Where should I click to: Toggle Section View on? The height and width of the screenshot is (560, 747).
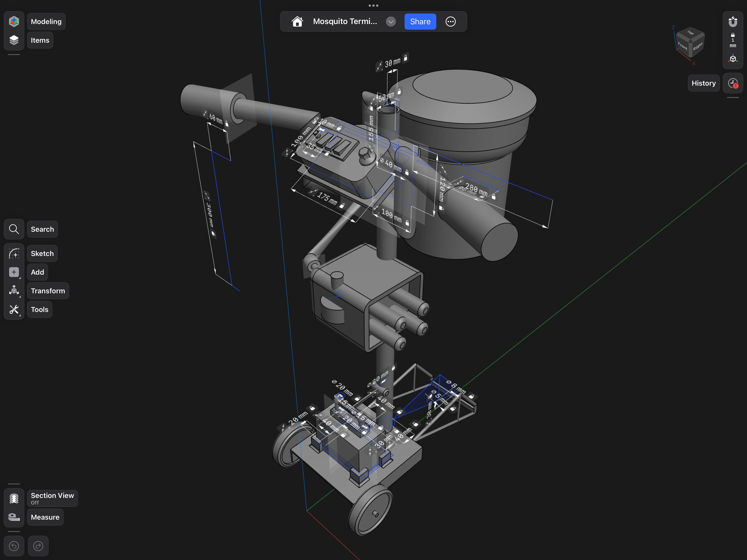(14, 499)
